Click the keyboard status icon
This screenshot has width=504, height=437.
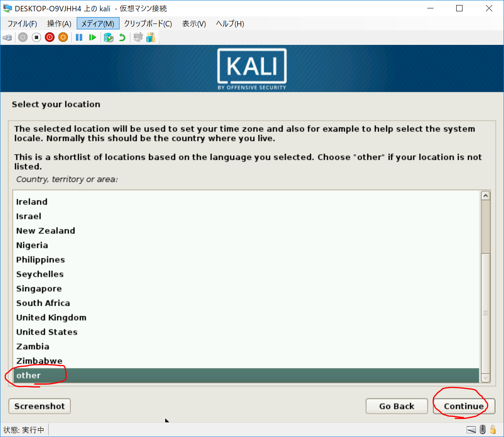tap(471, 429)
